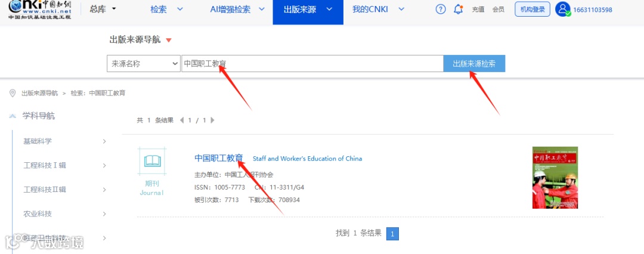Click the 我的CNKI chevron arrow
This screenshot has width=644, height=254.
click(401, 10)
